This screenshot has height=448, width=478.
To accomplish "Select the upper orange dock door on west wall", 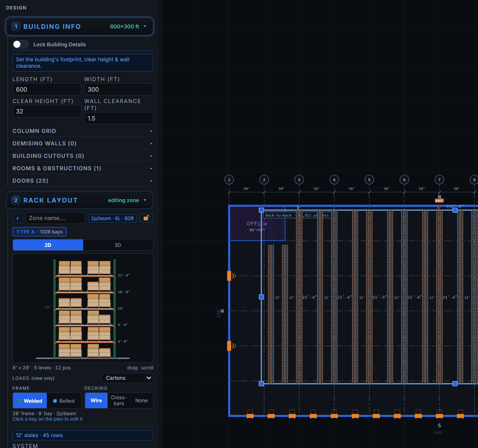I will [x=229, y=276].
